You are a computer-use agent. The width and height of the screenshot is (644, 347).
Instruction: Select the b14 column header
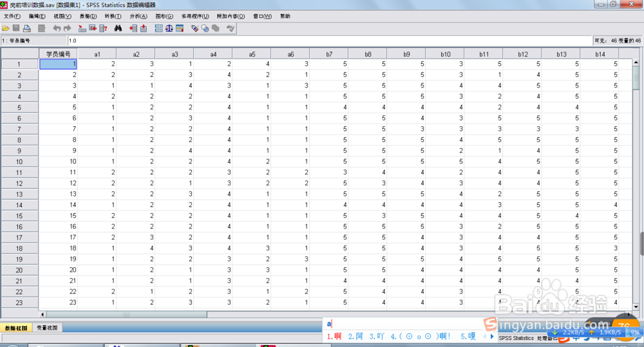coord(600,54)
